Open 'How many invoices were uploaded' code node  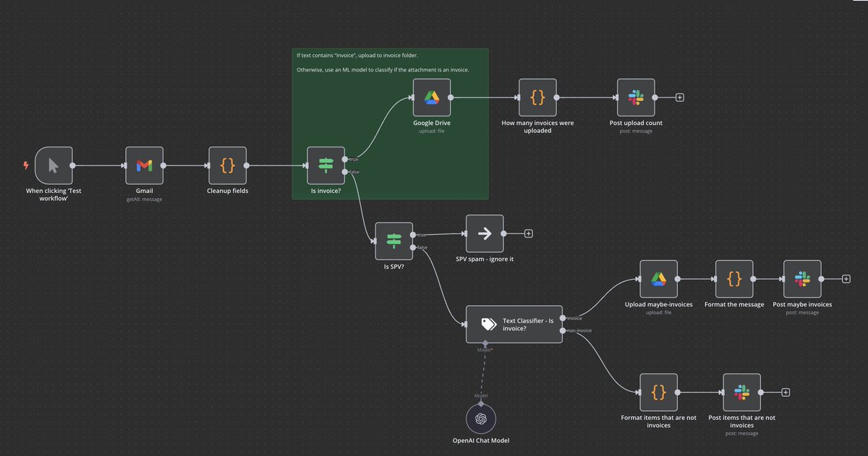pos(537,98)
